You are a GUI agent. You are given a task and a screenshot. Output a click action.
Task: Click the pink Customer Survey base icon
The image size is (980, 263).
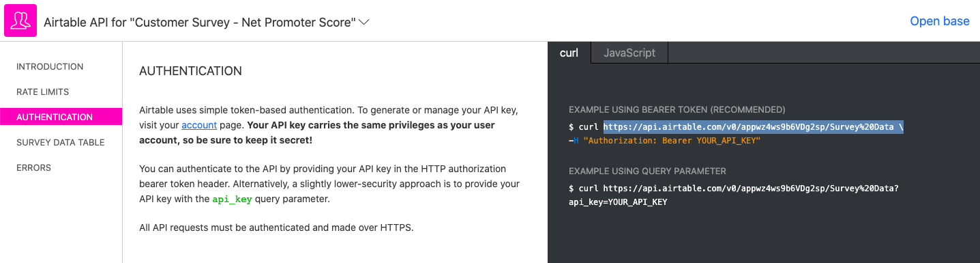(x=20, y=20)
